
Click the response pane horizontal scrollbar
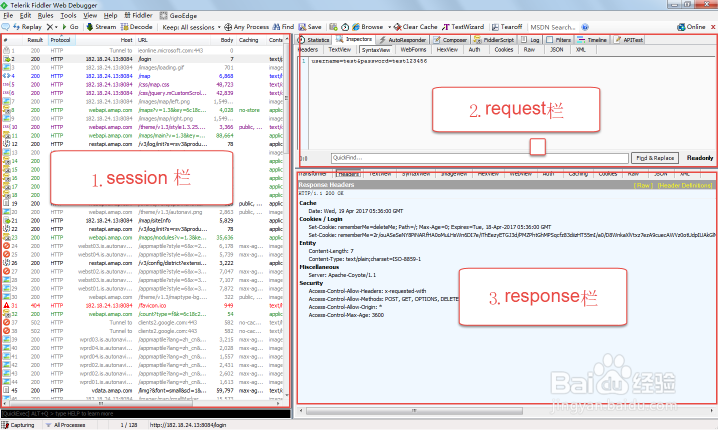tap(414, 411)
